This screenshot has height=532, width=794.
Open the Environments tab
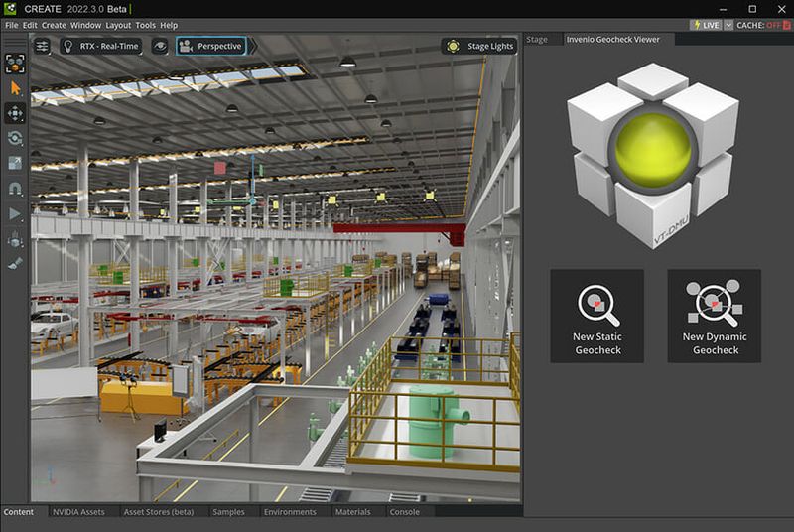(290, 512)
